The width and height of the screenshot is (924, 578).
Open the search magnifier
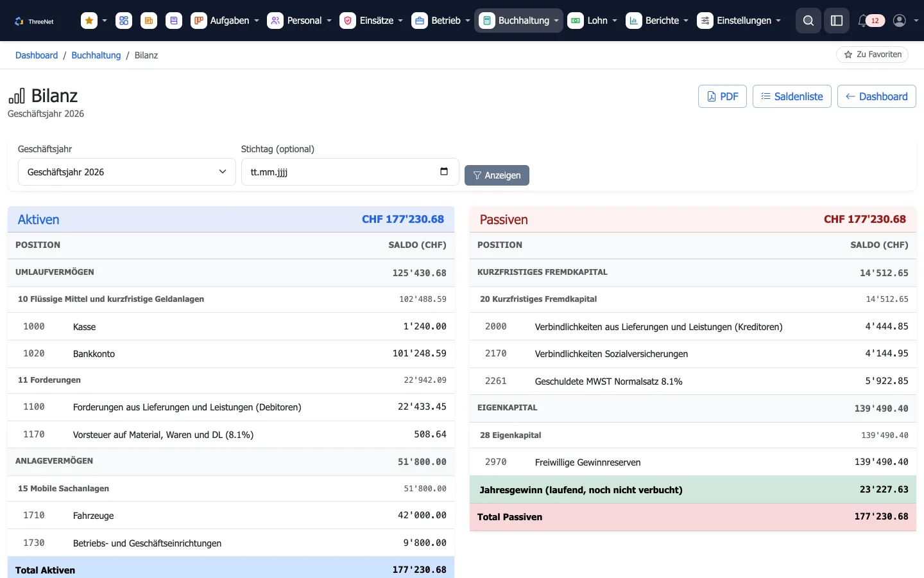point(809,21)
